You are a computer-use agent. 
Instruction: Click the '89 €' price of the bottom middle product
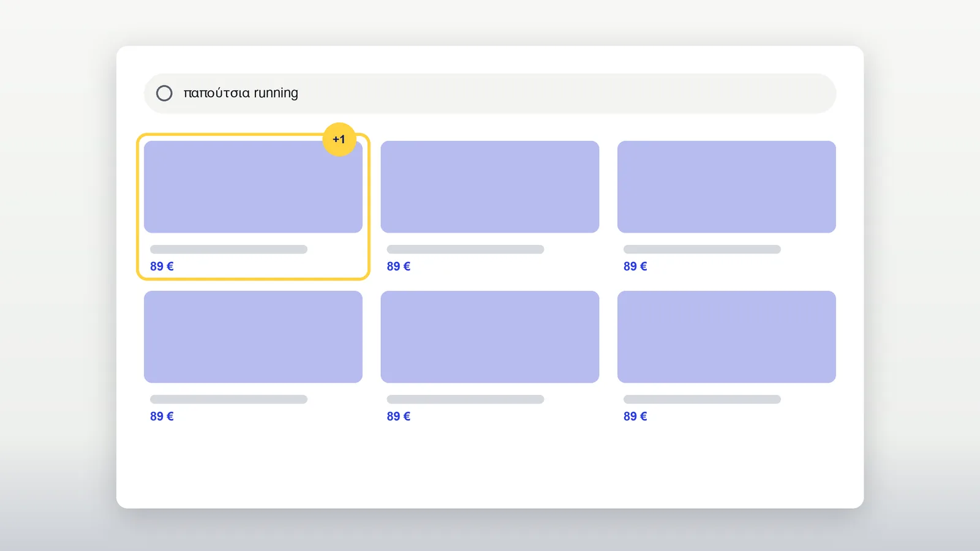(x=399, y=416)
